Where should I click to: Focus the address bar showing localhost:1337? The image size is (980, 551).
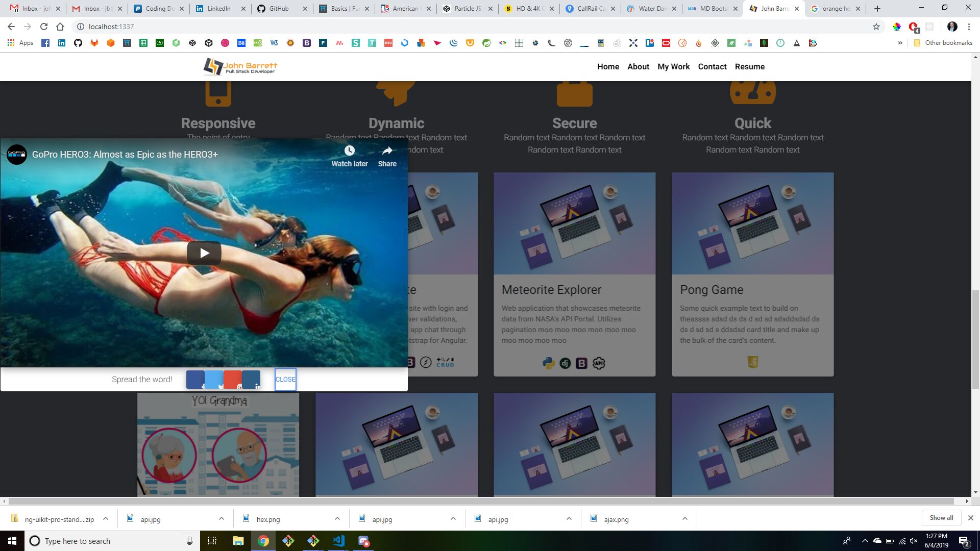tap(475, 27)
